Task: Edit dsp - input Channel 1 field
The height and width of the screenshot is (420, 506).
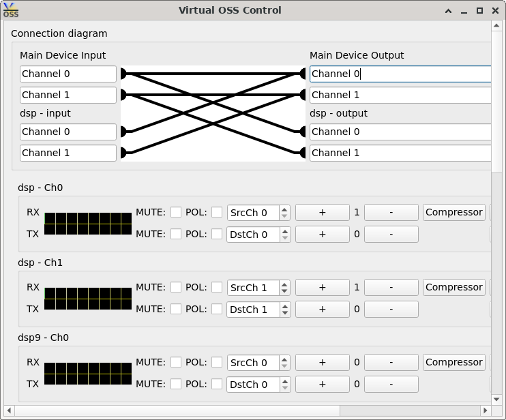Action: (x=68, y=153)
